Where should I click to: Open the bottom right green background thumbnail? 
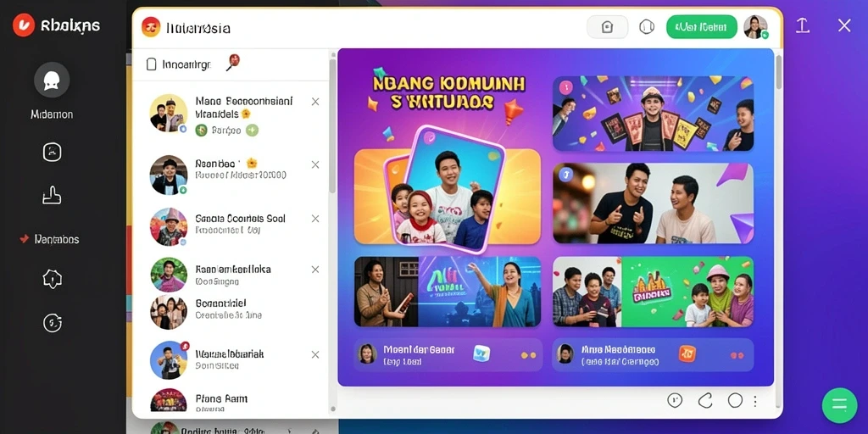click(653, 292)
